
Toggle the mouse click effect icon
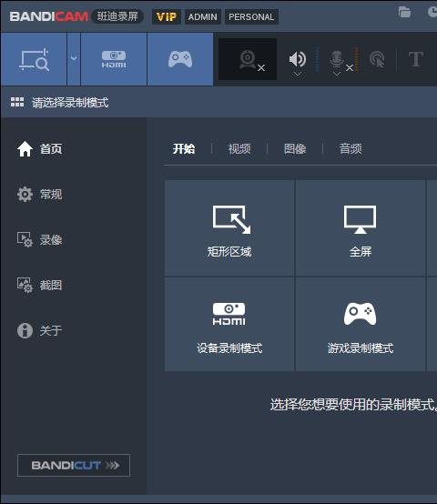(x=377, y=59)
